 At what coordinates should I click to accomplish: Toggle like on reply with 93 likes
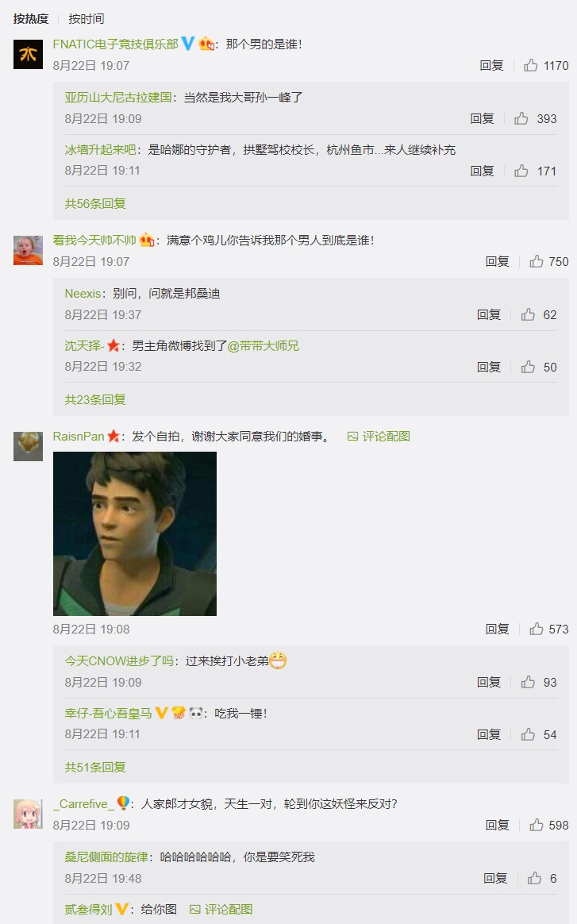528,682
